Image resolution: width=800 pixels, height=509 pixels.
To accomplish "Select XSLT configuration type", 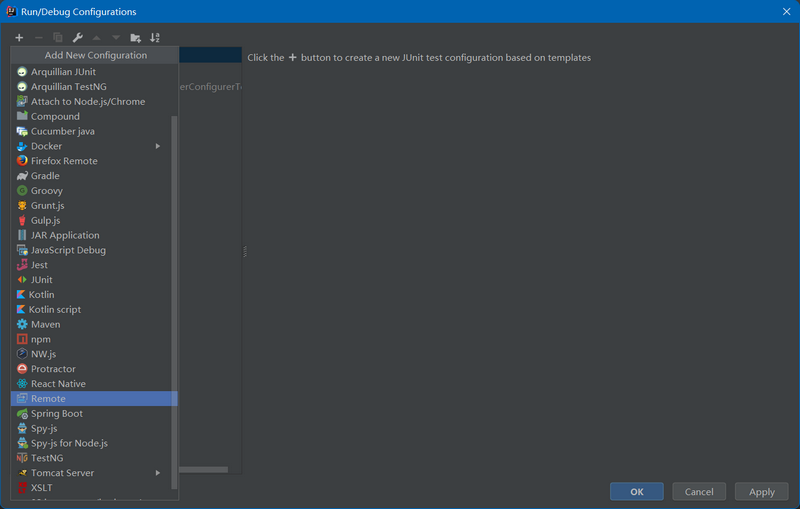I will (94, 488).
